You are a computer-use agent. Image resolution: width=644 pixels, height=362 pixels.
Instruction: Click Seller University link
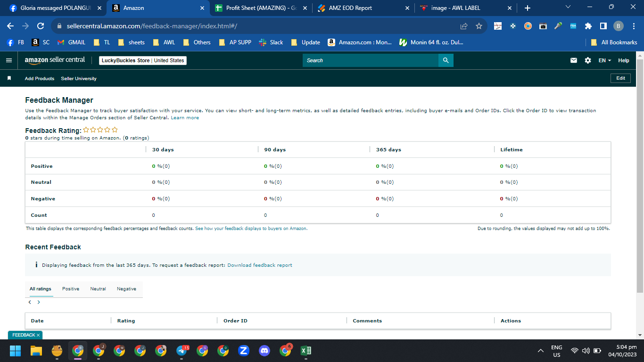[x=79, y=78]
